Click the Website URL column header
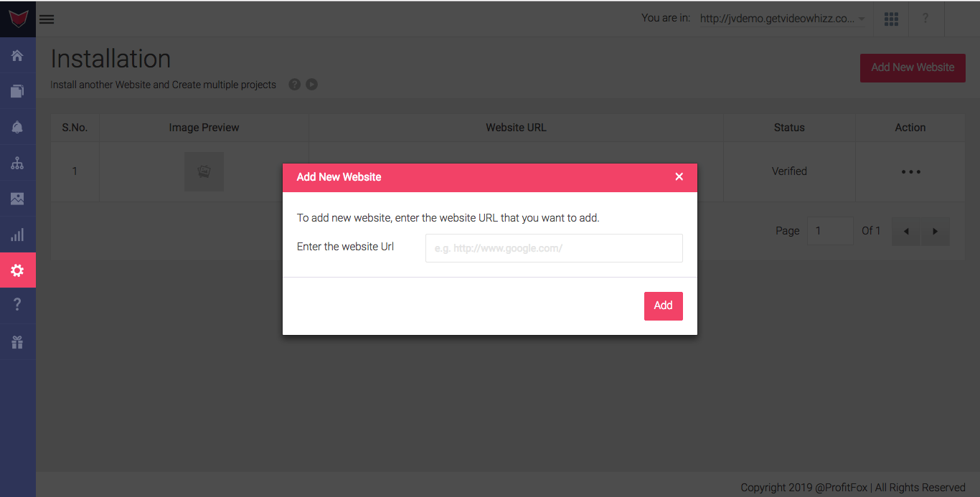This screenshot has width=980, height=497. (x=516, y=128)
